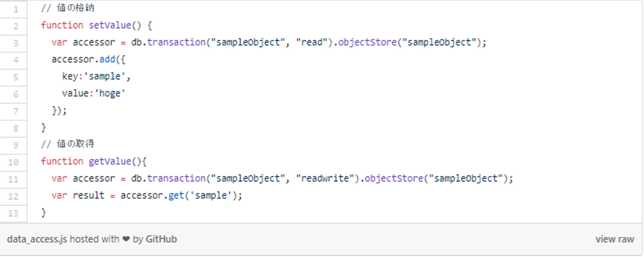
Task: Select line number 9
Action: 16,145
